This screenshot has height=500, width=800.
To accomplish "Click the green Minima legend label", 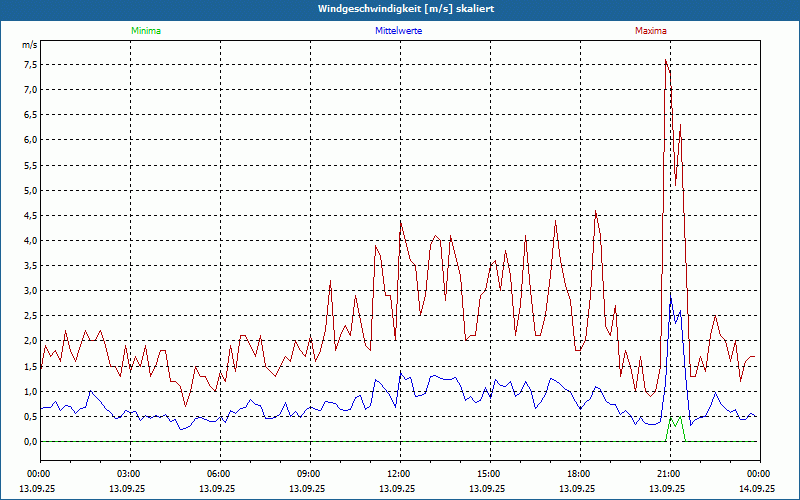I will 146,31.
